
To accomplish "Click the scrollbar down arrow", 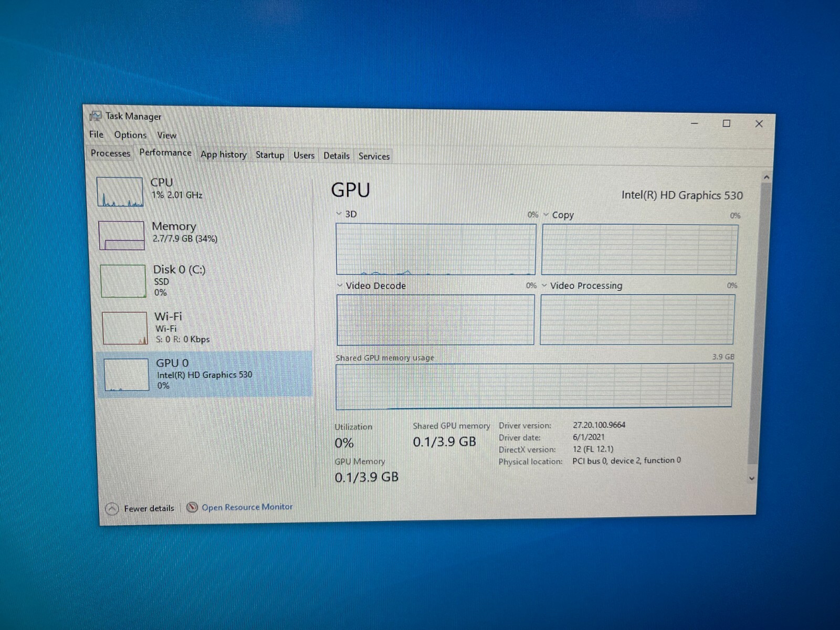I will pyautogui.click(x=752, y=478).
